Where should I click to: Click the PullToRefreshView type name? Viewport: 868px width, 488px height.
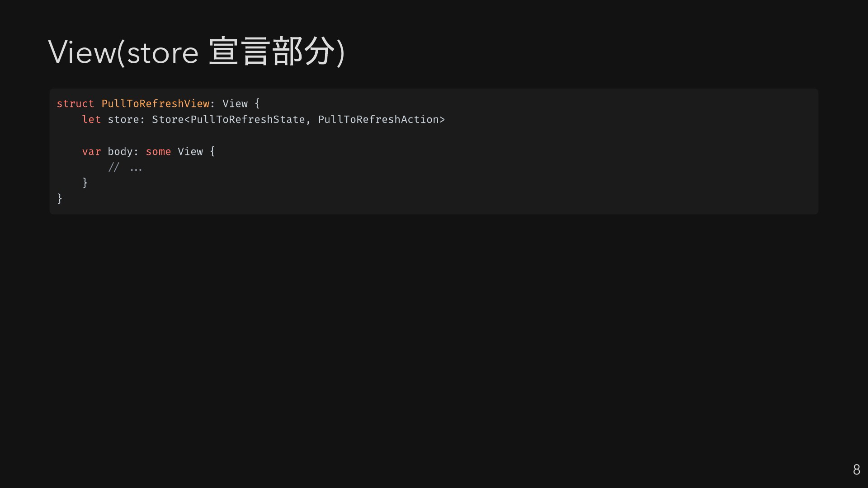coord(156,103)
